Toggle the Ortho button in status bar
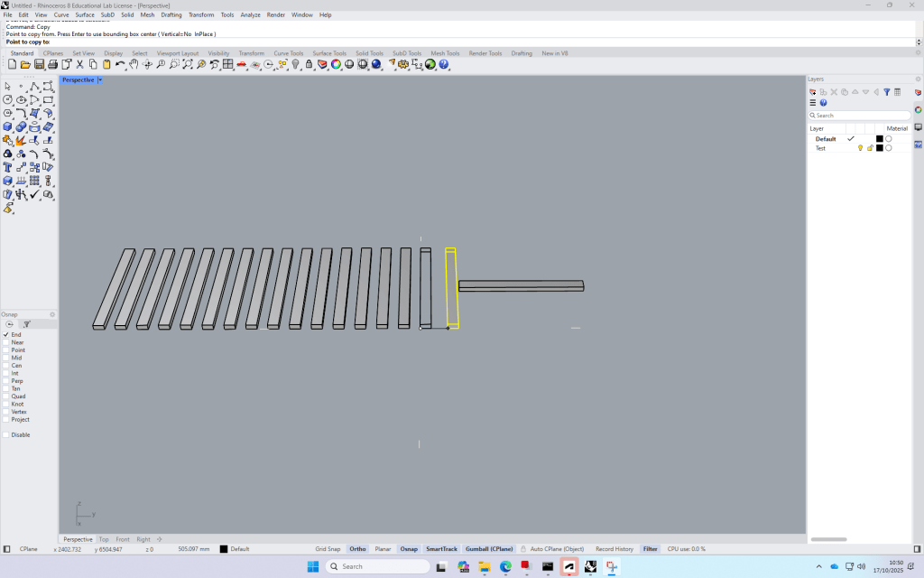924x578 pixels. (x=358, y=549)
